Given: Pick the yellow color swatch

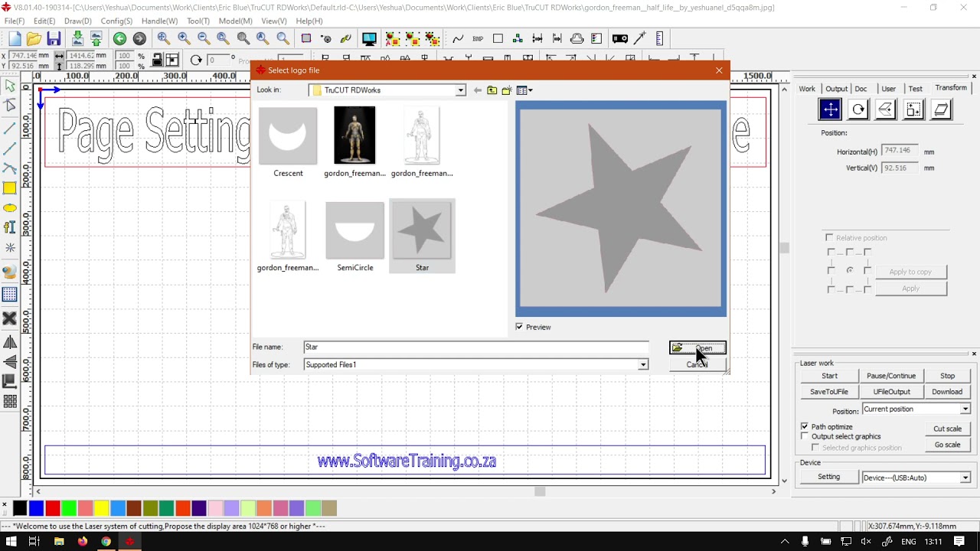Looking at the screenshot, I should click(x=102, y=508).
